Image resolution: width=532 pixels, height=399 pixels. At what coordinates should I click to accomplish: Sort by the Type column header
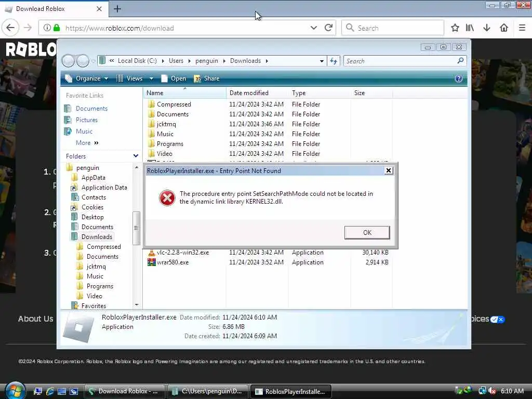tap(320, 92)
